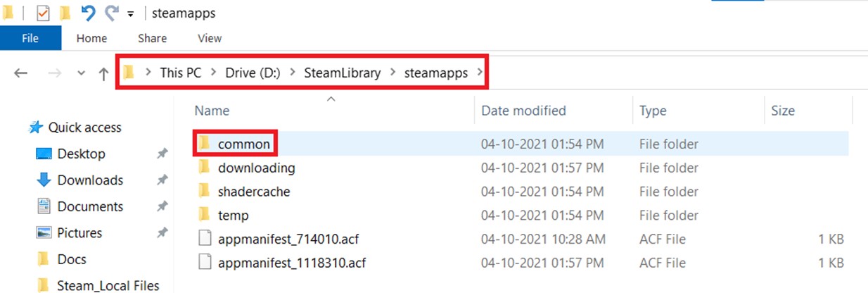Click SteamLibrary in the address breadcrumb
Screen dimensions: 868x293
pyautogui.click(x=342, y=73)
